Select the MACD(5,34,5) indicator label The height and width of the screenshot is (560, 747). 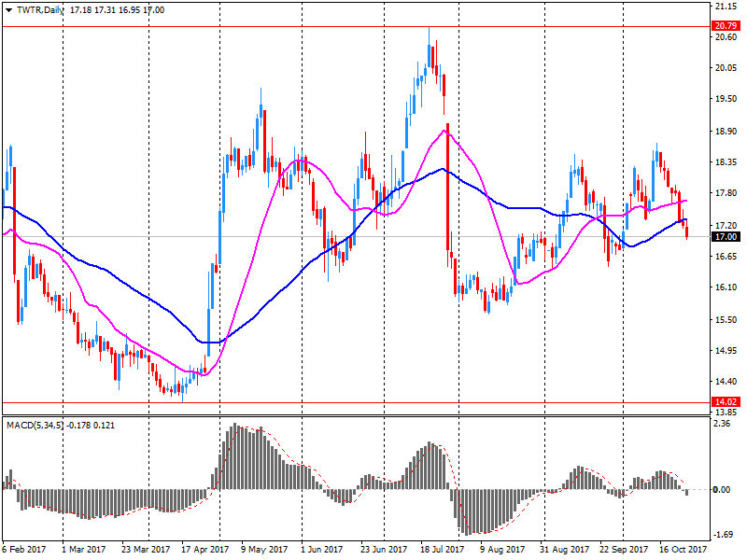click(35, 426)
